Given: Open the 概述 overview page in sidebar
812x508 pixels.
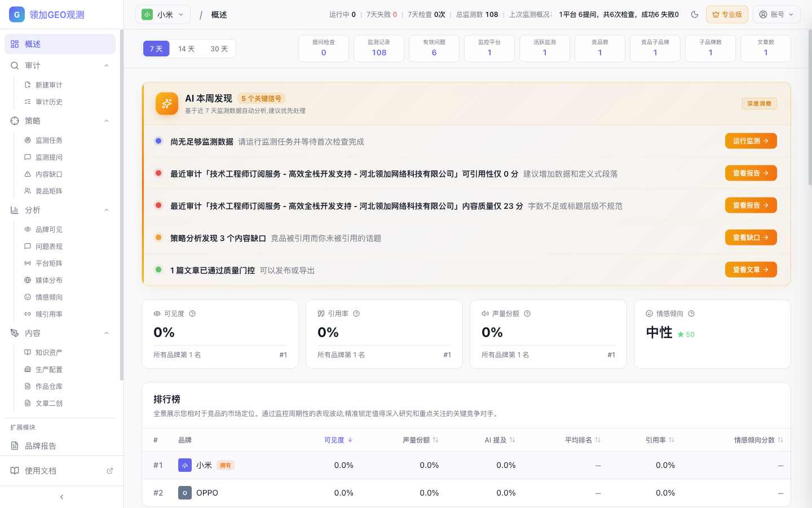Looking at the screenshot, I should click(60, 44).
